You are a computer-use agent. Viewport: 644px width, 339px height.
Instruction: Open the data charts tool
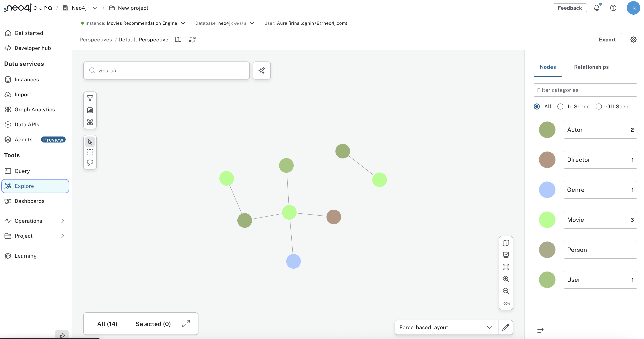pyautogui.click(x=90, y=110)
